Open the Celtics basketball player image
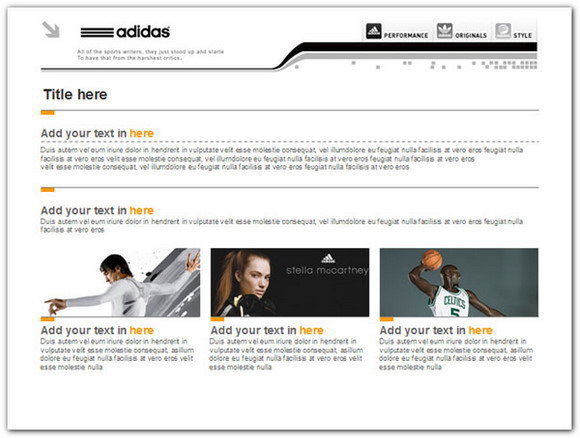The height and width of the screenshot is (438, 580). [x=459, y=282]
